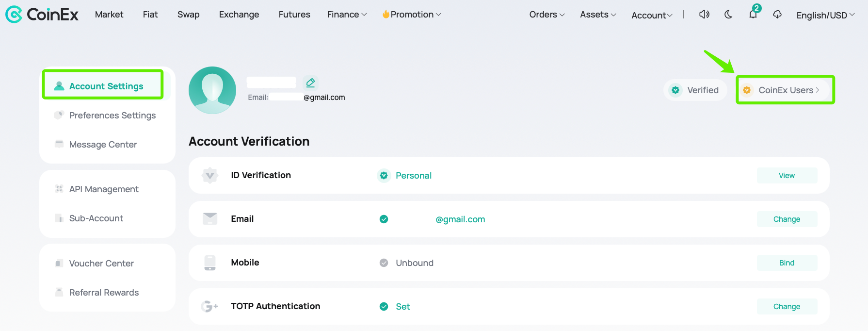Click the TOTP Authentication Google icon
868x331 pixels.
[209, 306]
